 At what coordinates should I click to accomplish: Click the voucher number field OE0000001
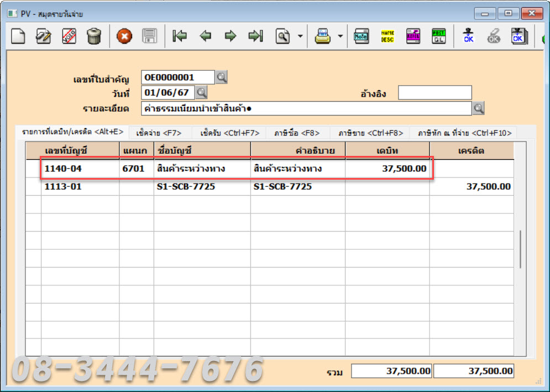178,77
